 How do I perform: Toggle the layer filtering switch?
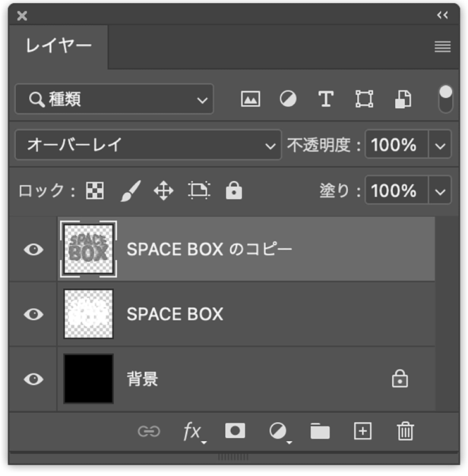[446, 99]
